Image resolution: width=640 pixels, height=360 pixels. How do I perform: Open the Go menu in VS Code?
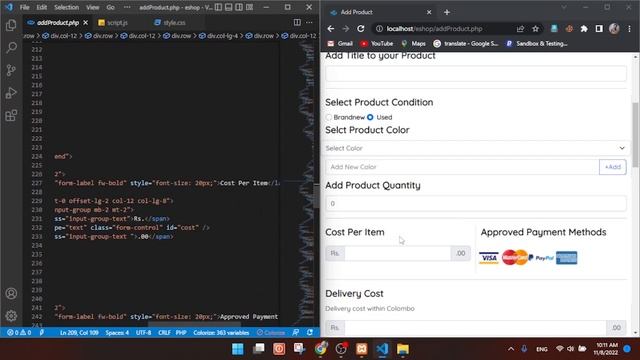[111, 7]
